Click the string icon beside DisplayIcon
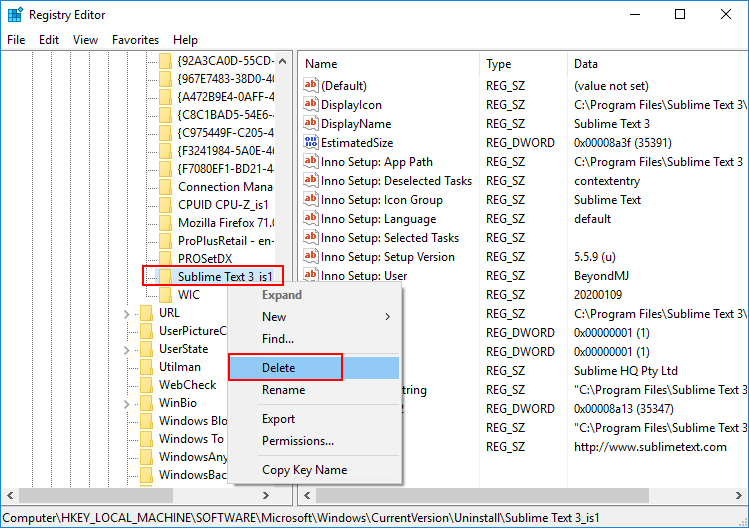Viewport: 749px width, 528px height. (x=310, y=104)
